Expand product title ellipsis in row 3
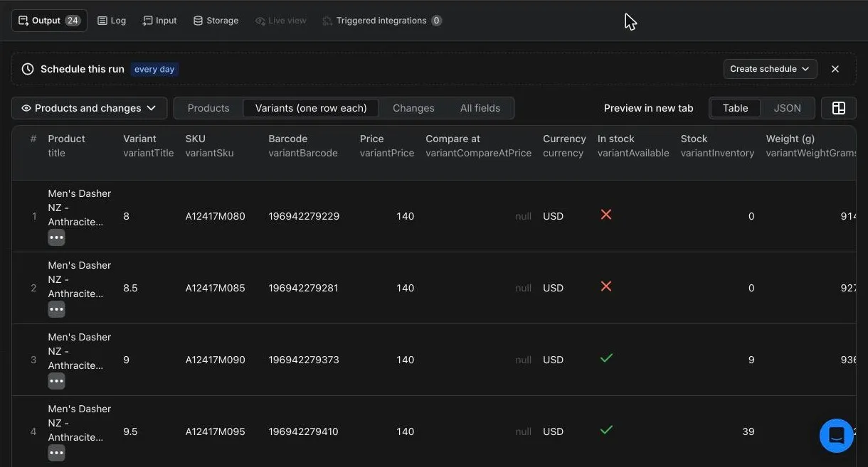Screen dimensions: 868x467 point(56,381)
